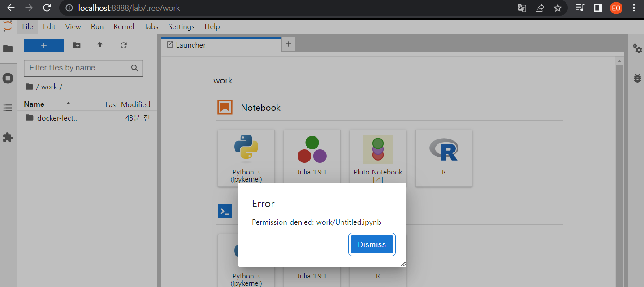The image size is (644, 287).
Task: Launch Python 3 (ipykernel) notebook
Action: pyautogui.click(x=246, y=158)
